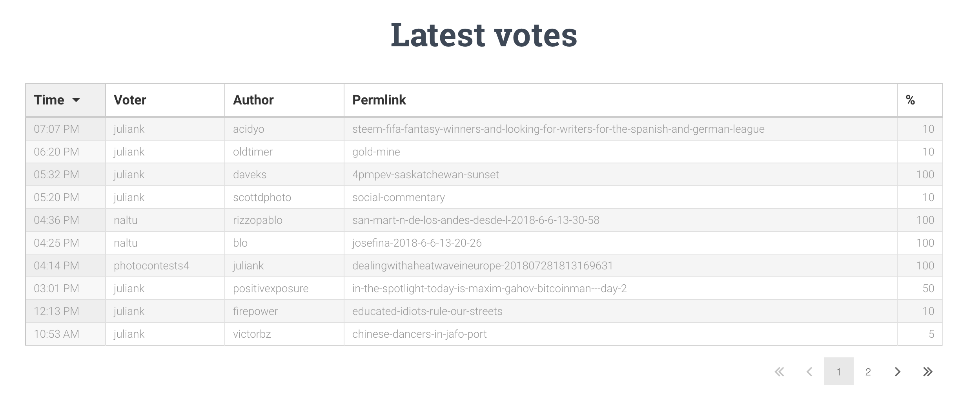The width and height of the screenshot is (980, 399).
Task: Jump to last page double-chevron
Action: point(927,372)
